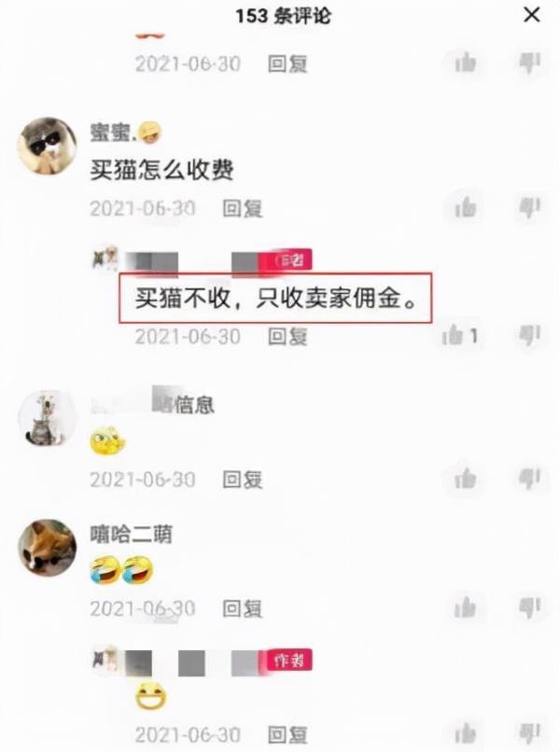
Task: Reply to 嘻哈二萌's comment
Action: click(x=243, y=608)
